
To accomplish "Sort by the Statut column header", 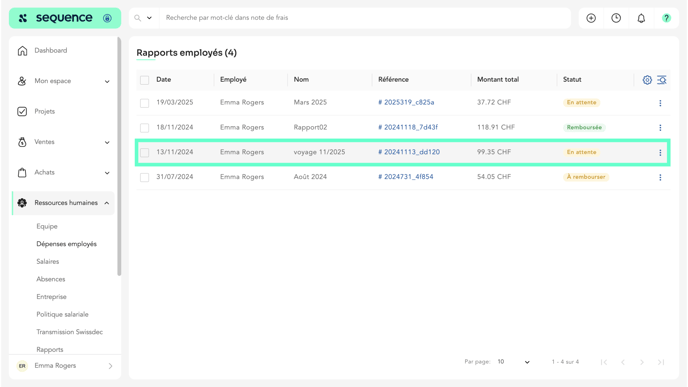I will tap(572, 79).
